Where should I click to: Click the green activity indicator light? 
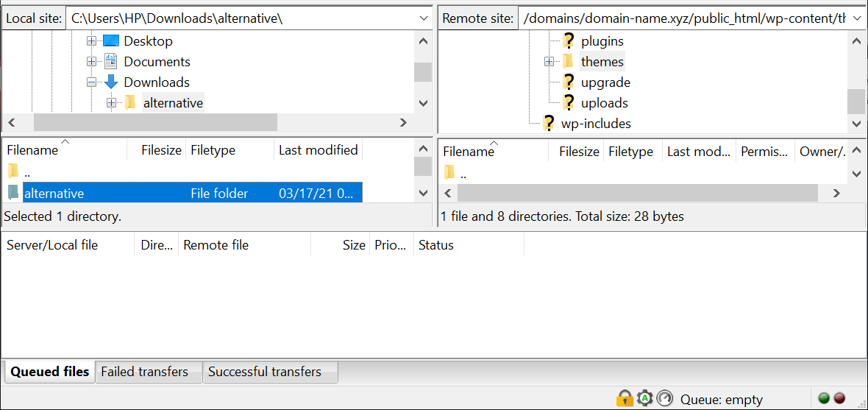point(824,398)
